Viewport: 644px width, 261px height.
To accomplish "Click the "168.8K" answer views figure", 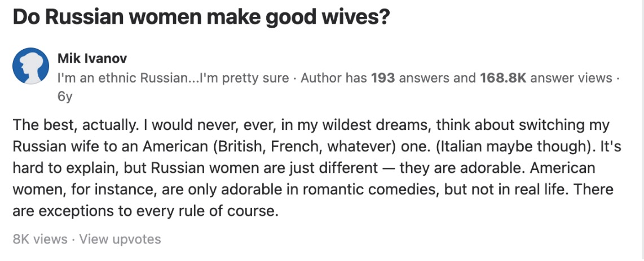I will coord(502,77).
